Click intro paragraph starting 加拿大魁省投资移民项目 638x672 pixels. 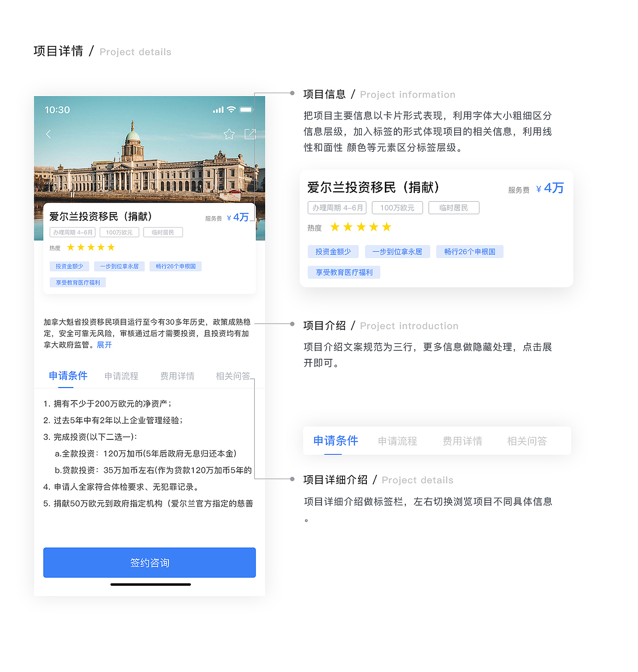pyautogui.click(x=147, y=334)
